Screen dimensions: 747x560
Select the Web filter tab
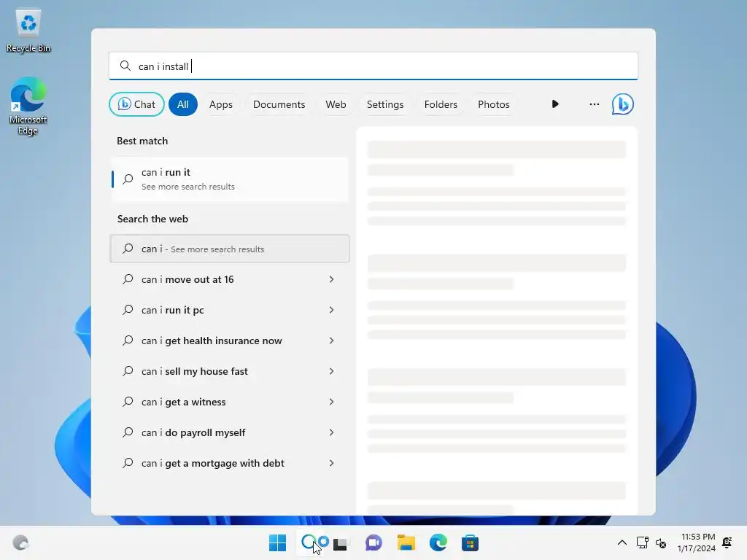tap(336, 104)
